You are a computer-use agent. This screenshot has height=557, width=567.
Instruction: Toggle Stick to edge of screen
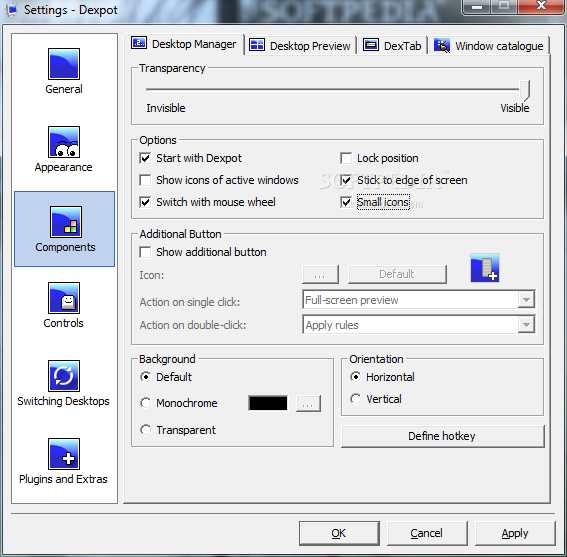(346, 180)
